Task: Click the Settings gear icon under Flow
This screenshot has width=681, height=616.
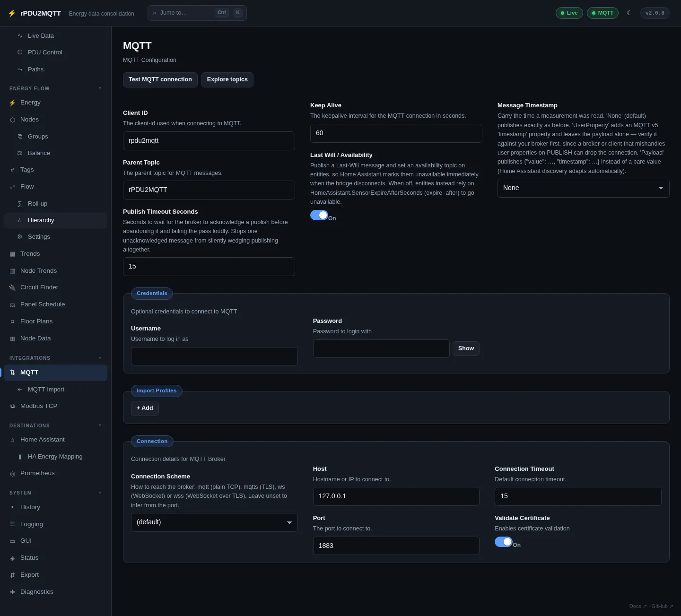Action: (20, 237)
